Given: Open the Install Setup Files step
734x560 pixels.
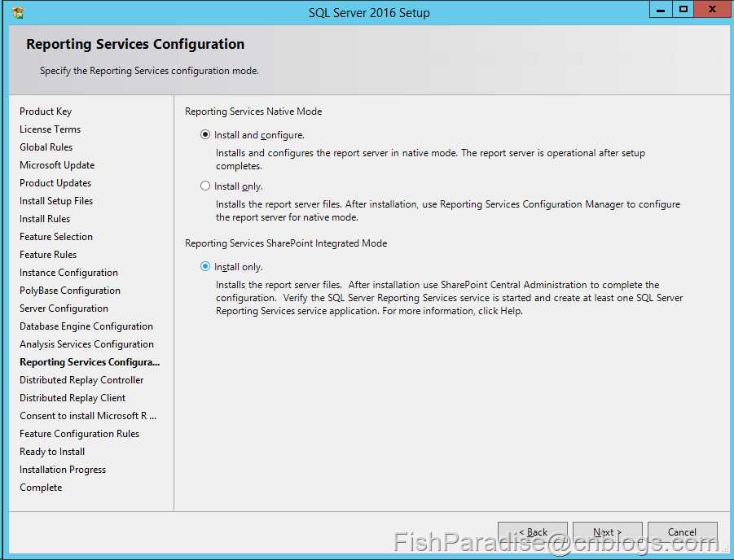Looking at the screenshot, I should pos(56,201).
